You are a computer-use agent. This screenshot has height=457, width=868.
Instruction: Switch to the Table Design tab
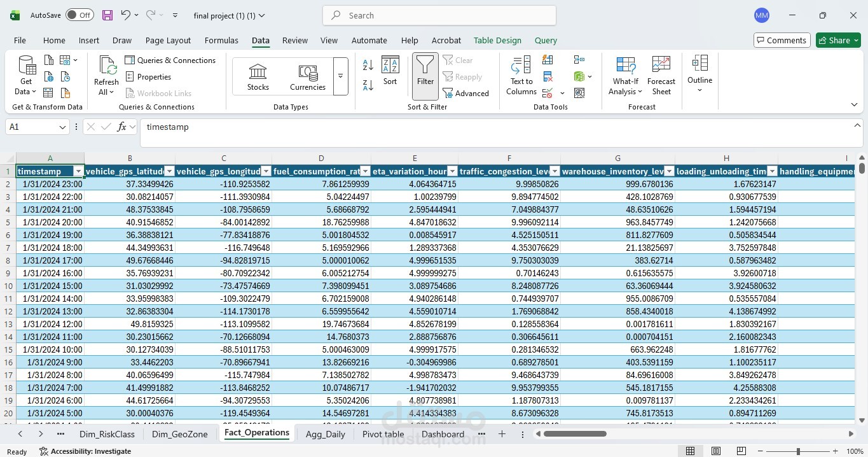tap(497, 40)
